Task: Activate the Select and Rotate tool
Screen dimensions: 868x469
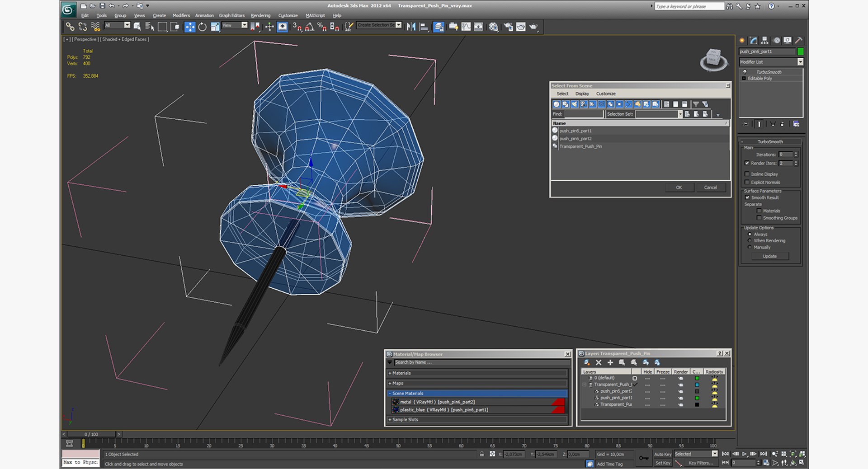Action: pyautogui.click(x=203, y=27)
